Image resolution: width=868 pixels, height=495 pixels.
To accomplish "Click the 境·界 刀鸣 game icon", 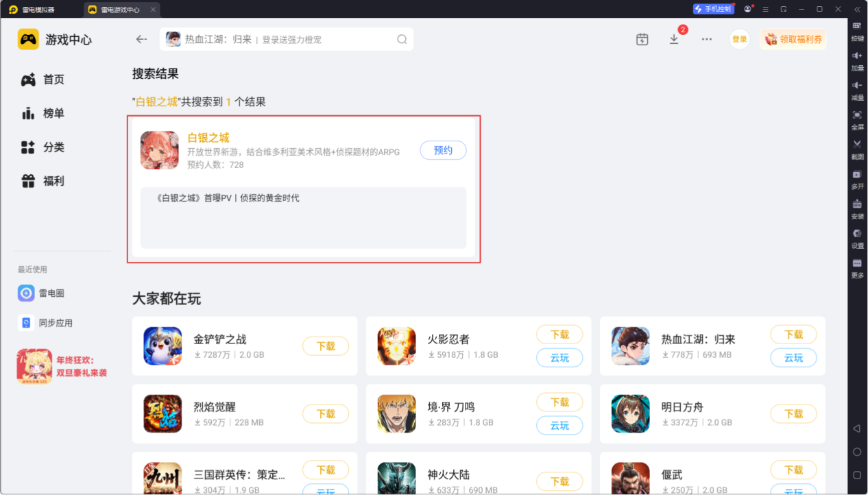I will tap(396, 414).
